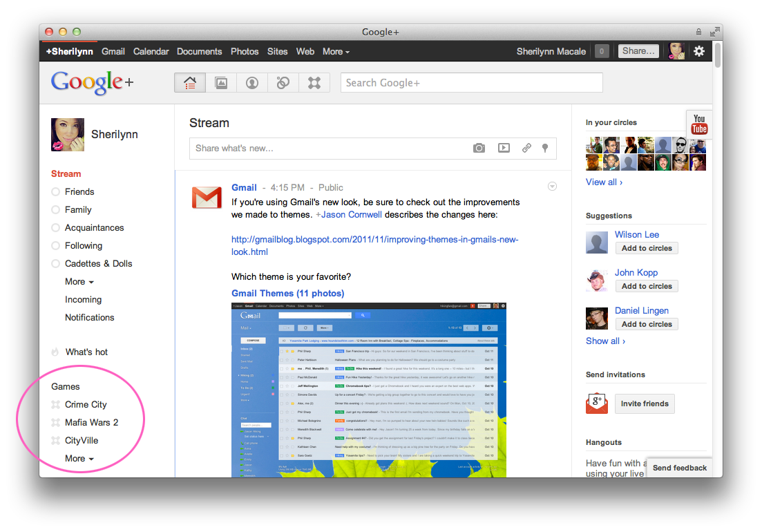Open Incoming in the left sidebar
The height and width of the screenshot is (532, 762).
tap(83, 300)
